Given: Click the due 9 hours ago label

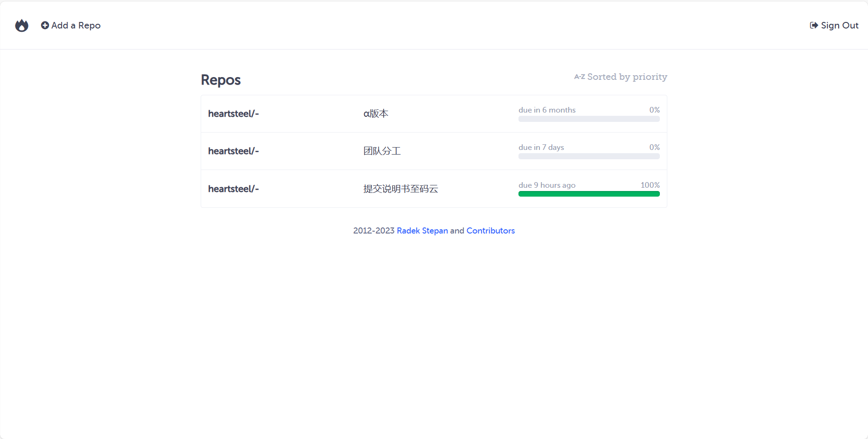Looking at the screenshot, I should 547,185.
